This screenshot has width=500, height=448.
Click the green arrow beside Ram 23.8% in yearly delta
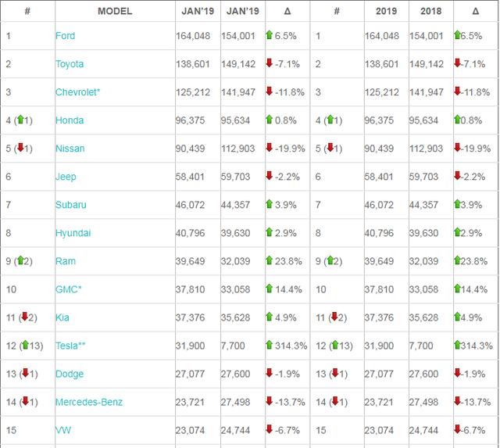tap(458, 261)
